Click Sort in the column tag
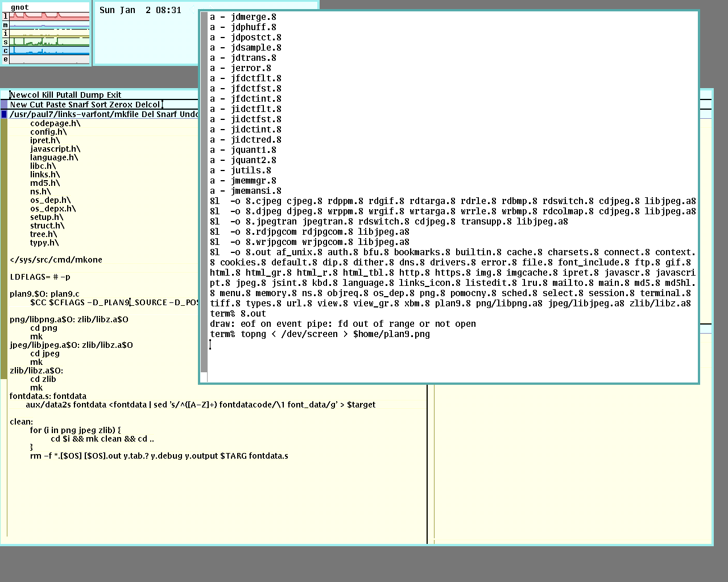Viewport: 728px width, 582px height. pyautogui.click(x=98, y=105)
